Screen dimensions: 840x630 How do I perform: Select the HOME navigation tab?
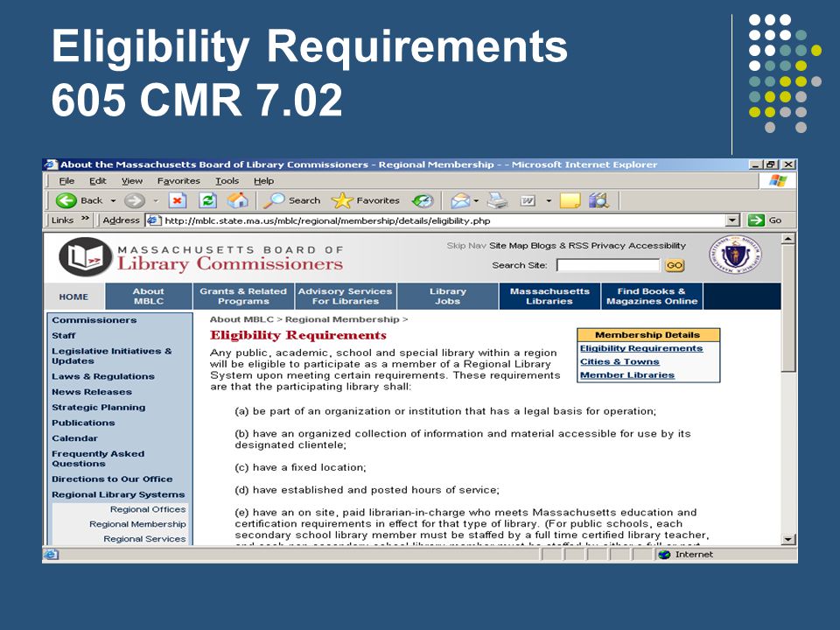[x=73, y=297]
